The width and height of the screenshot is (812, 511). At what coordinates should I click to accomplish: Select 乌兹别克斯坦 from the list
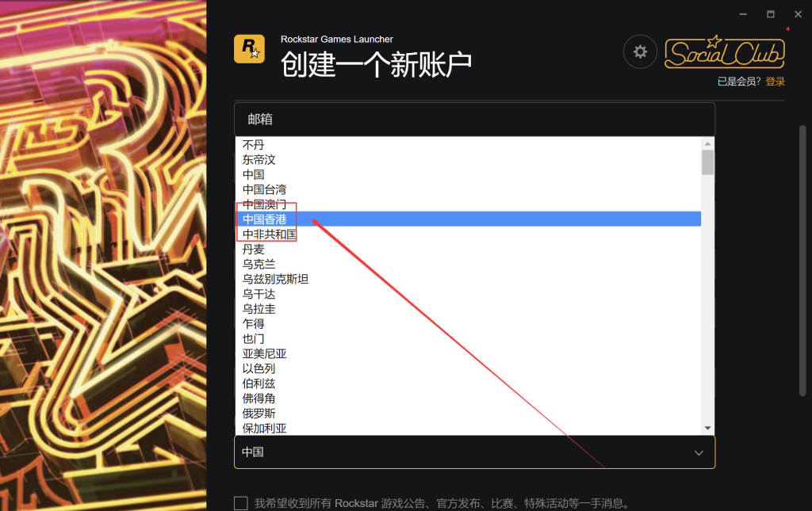(x=468, y=280)
